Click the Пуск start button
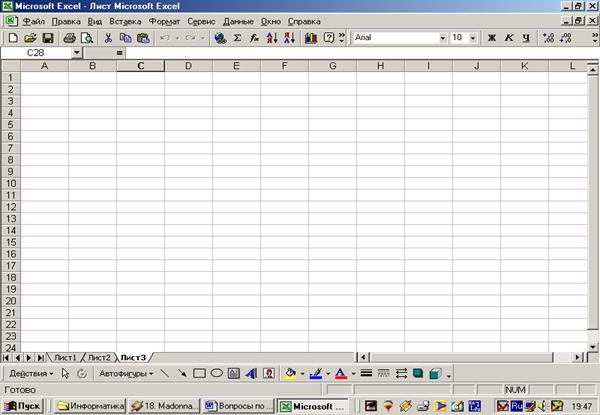Viewport: 600px width, 415px height. pos(22,406)
